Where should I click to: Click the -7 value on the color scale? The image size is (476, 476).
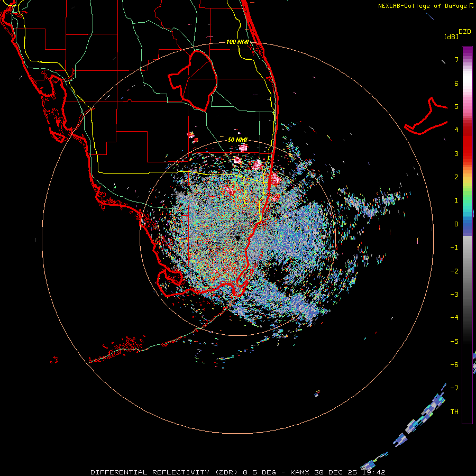point(454,388)
